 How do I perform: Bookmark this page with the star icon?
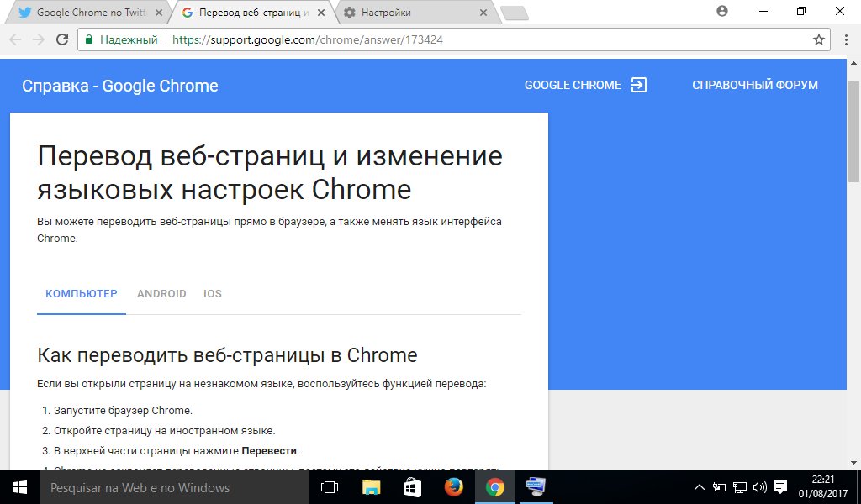819,39
